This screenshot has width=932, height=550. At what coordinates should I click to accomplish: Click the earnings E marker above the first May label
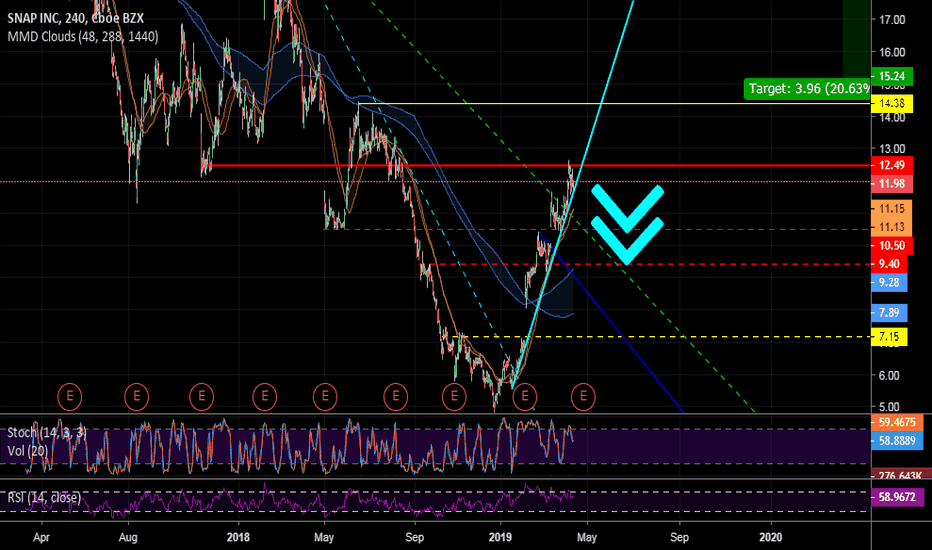pyautogui.click(x=325, y=396)
